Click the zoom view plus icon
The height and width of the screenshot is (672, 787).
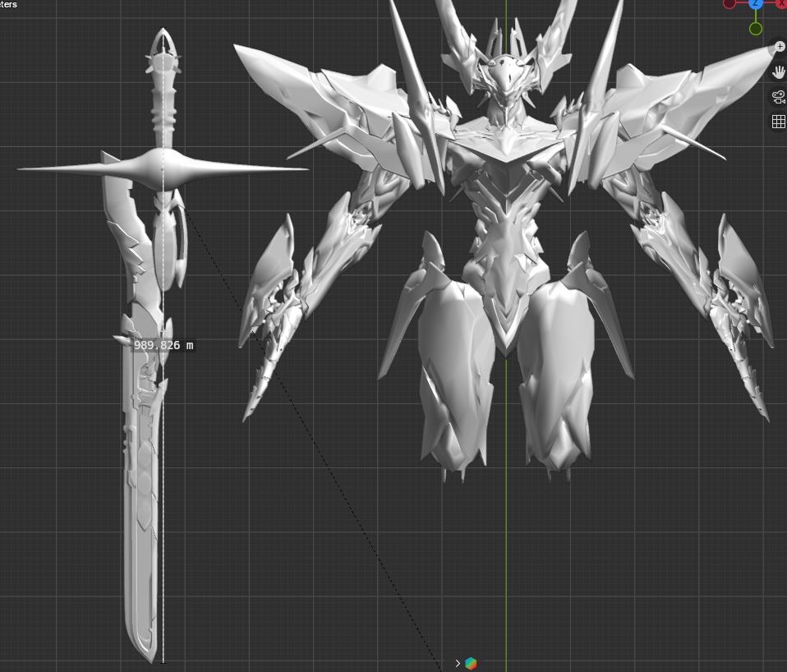[x=779, y=47]
